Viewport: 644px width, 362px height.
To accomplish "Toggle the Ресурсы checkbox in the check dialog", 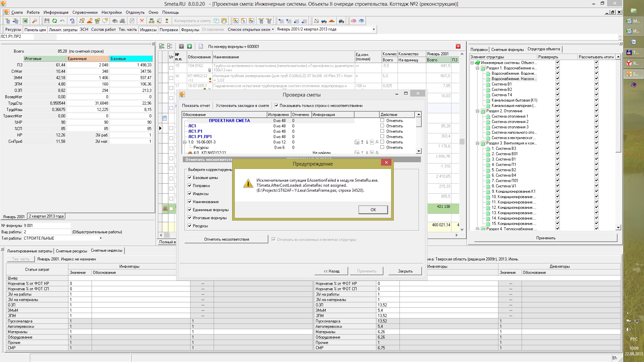I will click(190, 226).
